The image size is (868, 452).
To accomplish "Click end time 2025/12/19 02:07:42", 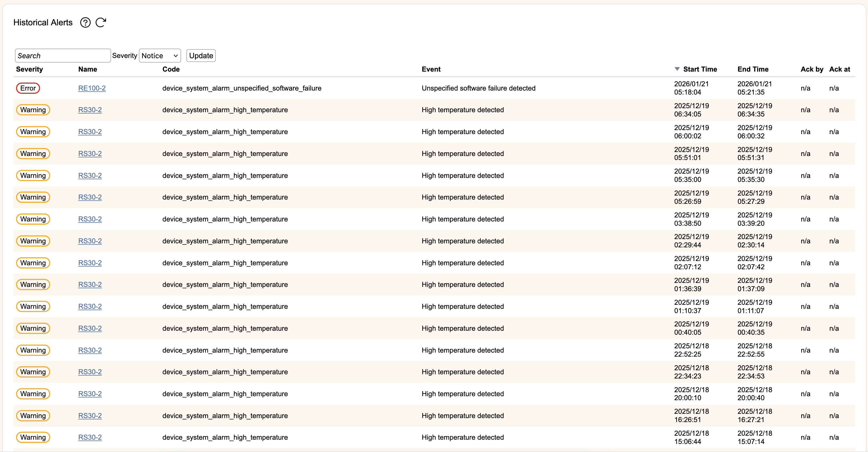I will tap(754, 263).
